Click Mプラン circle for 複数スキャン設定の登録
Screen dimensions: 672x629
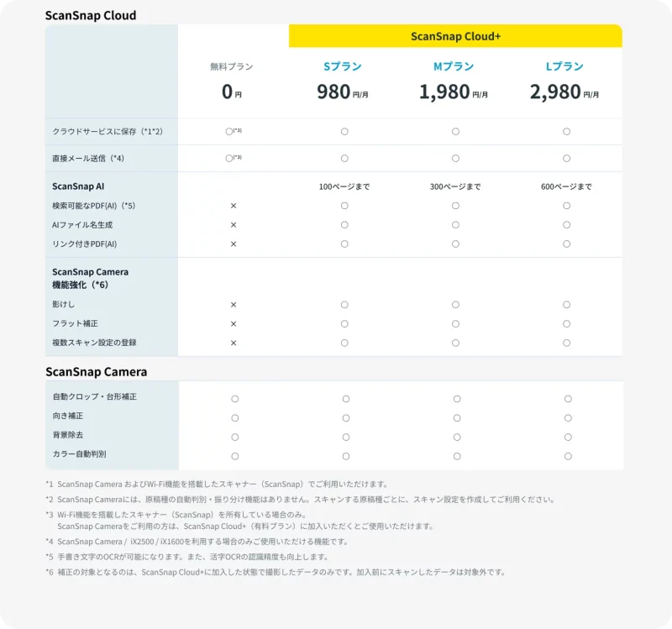point(455,343)
